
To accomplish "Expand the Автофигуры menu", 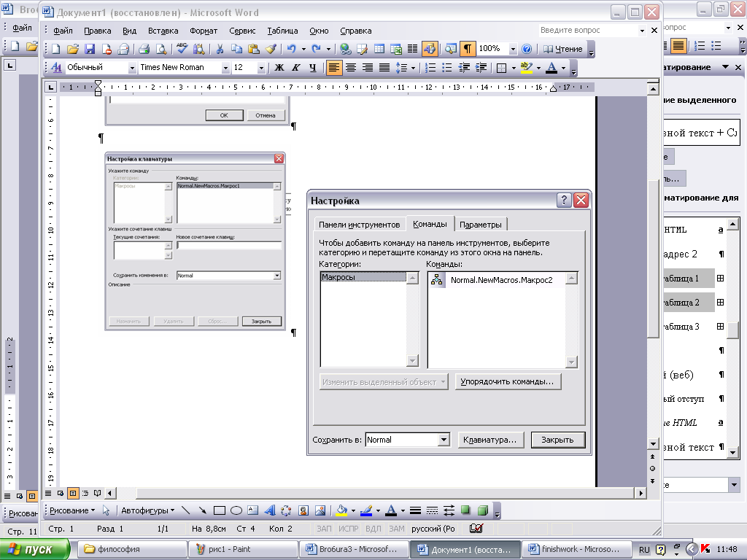I will click(147, 510).
